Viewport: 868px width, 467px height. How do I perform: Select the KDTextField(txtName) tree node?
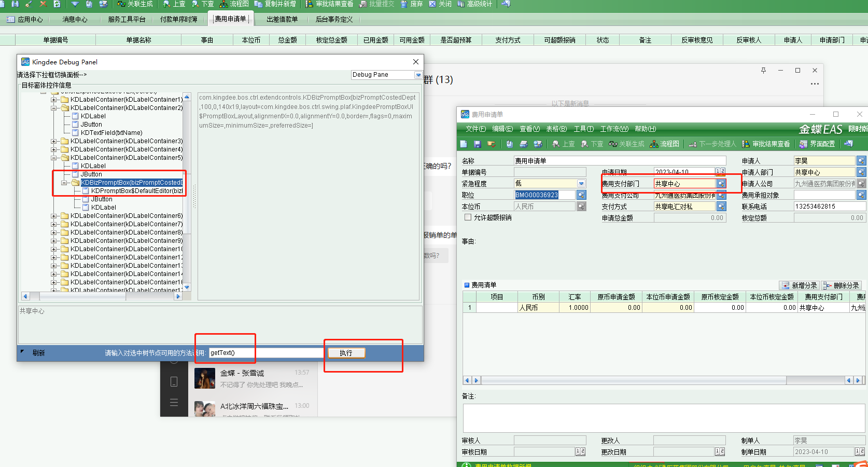(111, 133)
